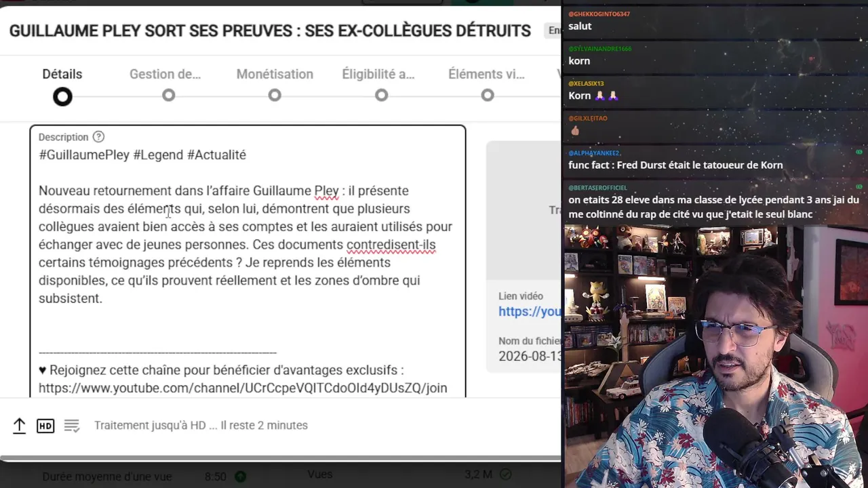Viewport: 868px width, 488px height.
Task: Go to the Monétisation step tab
Action: [275, 75]
